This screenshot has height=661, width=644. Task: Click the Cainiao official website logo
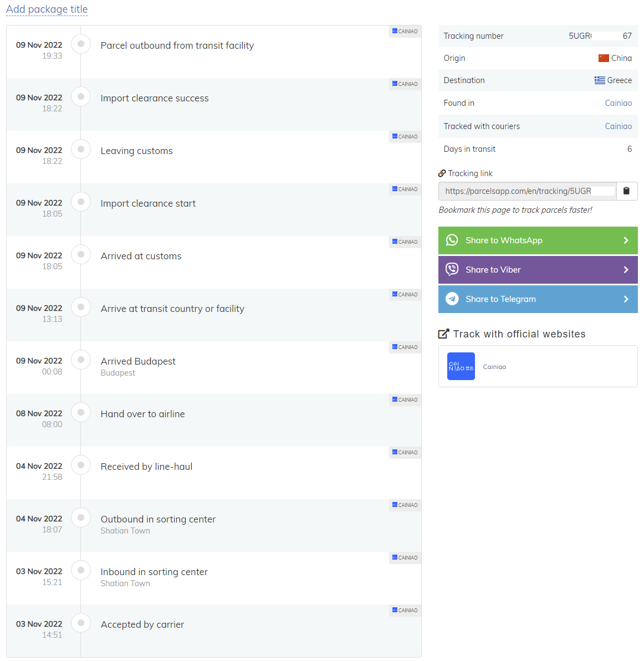[461, 366]
